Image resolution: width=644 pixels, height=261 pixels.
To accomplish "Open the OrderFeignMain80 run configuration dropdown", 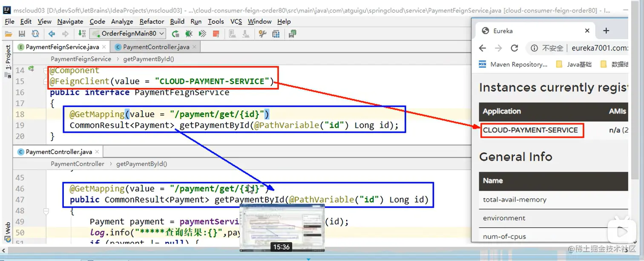I will click(x=128, y=34).
